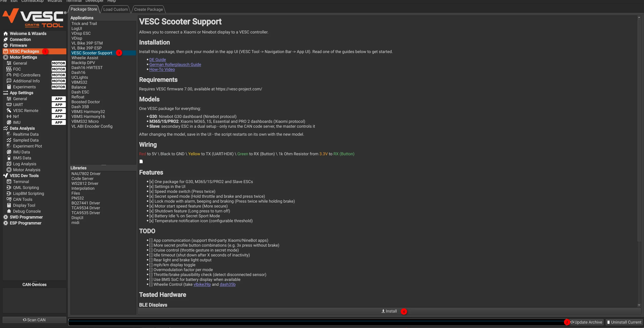644x328 pixels.
Task: Open the vlbike39p link
Action: (202, 284)
